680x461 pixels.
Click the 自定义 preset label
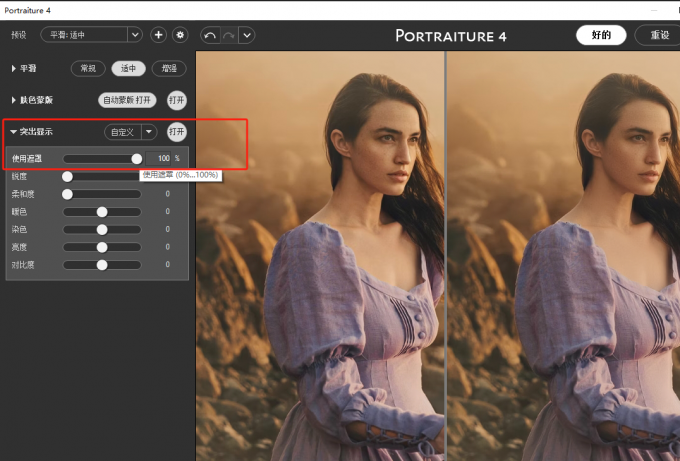(123, 132)
